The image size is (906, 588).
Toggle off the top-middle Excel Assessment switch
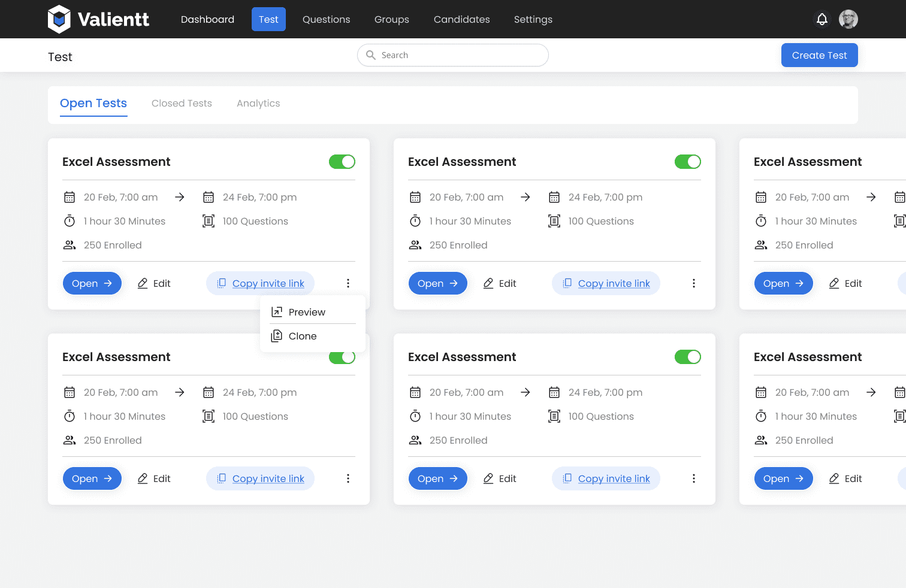(688, 162)
